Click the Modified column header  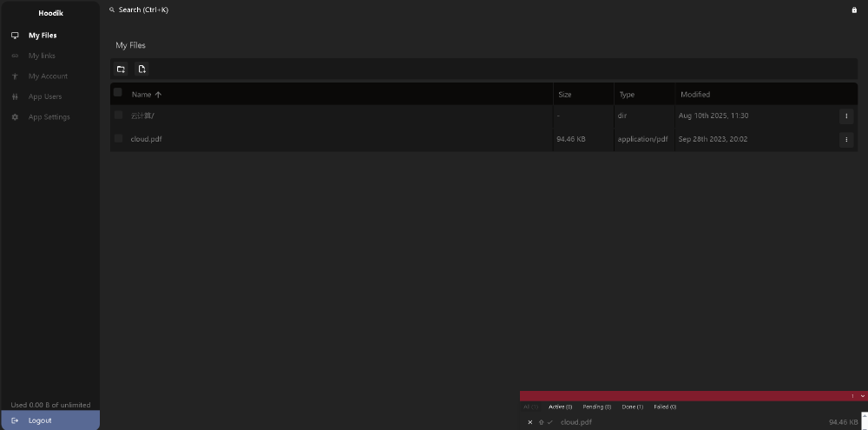coord(695,95)
